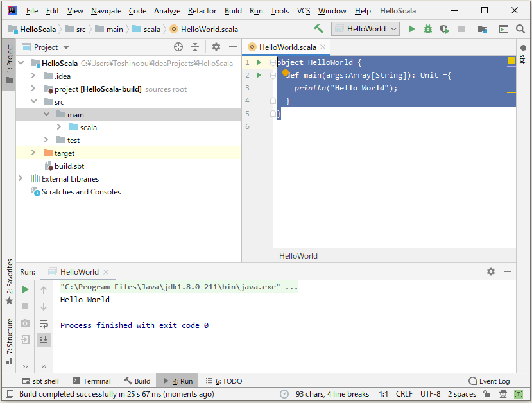Expand the test folder
Viewport: 532px width, 403px height.
tap(46, 140)
